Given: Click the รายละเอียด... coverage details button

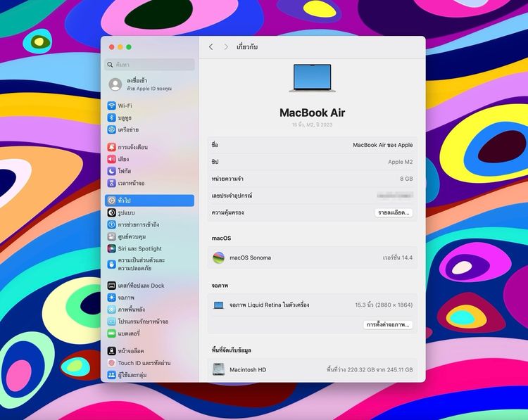Looking at the screenshot, I should click(x=394, y=212).
